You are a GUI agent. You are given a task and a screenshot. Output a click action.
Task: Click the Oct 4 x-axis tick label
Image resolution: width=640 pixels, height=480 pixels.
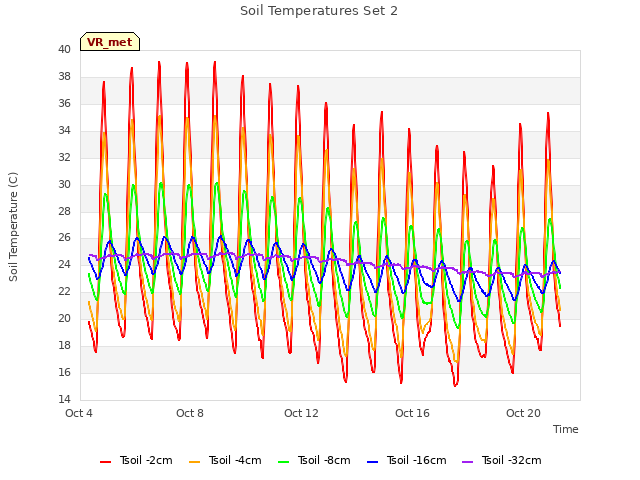[79, 413]
